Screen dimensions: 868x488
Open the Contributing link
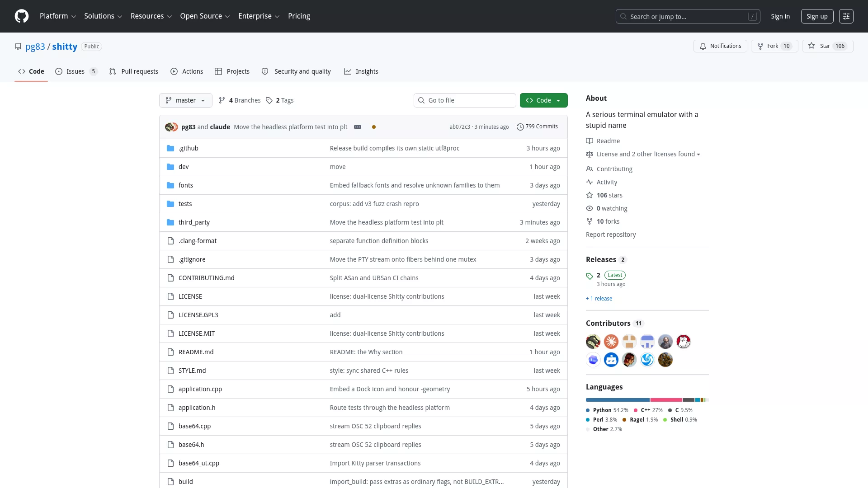click(609, 169)
